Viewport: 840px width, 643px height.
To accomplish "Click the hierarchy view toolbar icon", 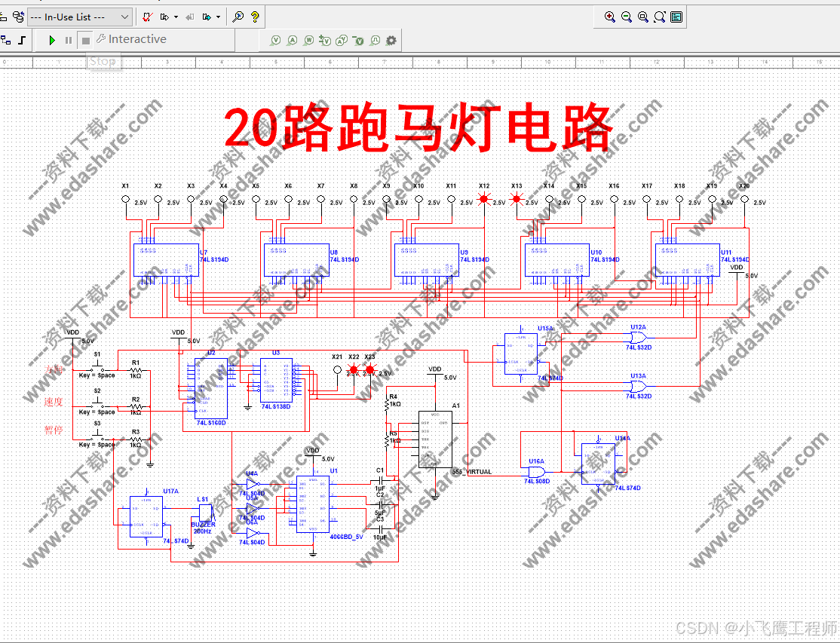I will click(x=6, y=40).
